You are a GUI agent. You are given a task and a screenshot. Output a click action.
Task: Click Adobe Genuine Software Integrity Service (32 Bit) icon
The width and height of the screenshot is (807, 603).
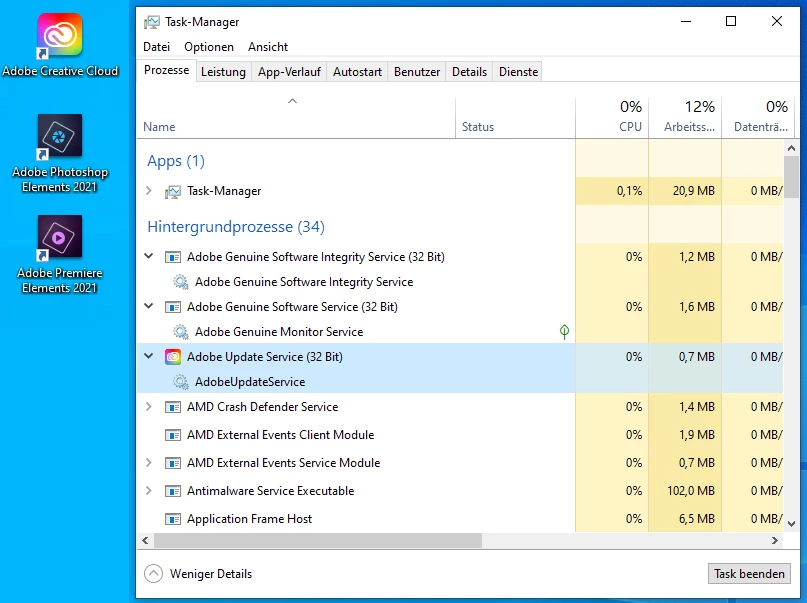click(x=173, y=257)
